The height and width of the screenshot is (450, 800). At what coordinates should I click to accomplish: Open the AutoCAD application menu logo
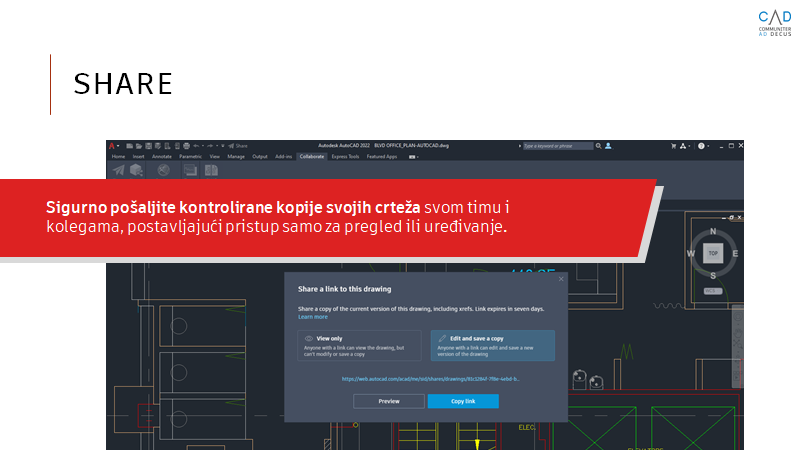click(112, 146)
